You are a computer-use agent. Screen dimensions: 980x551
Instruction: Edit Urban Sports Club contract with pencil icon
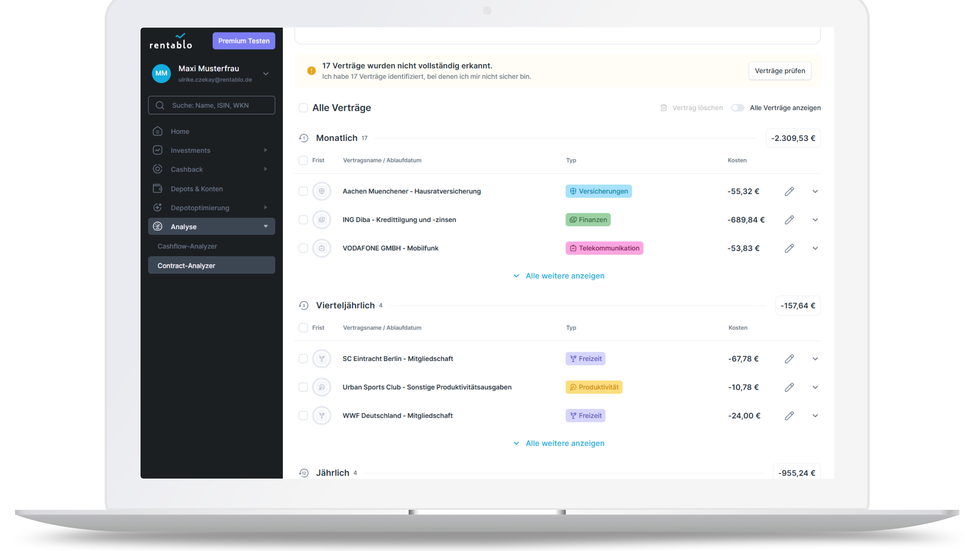(x=789, y=388)
